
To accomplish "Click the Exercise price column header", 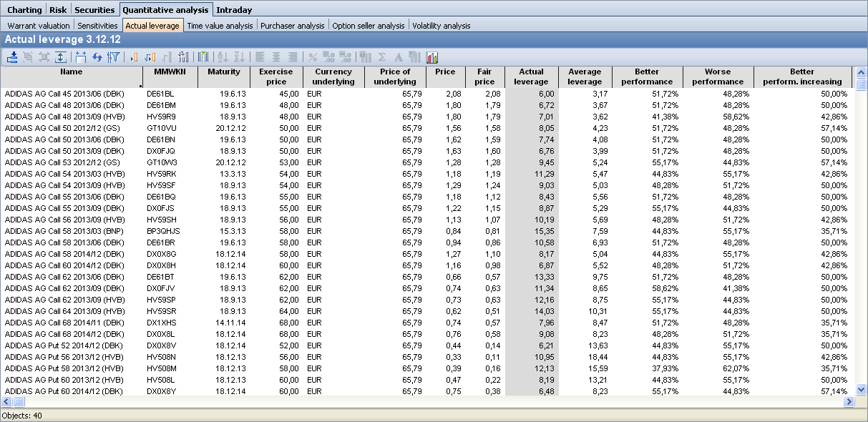I will [x=276, y=77].
